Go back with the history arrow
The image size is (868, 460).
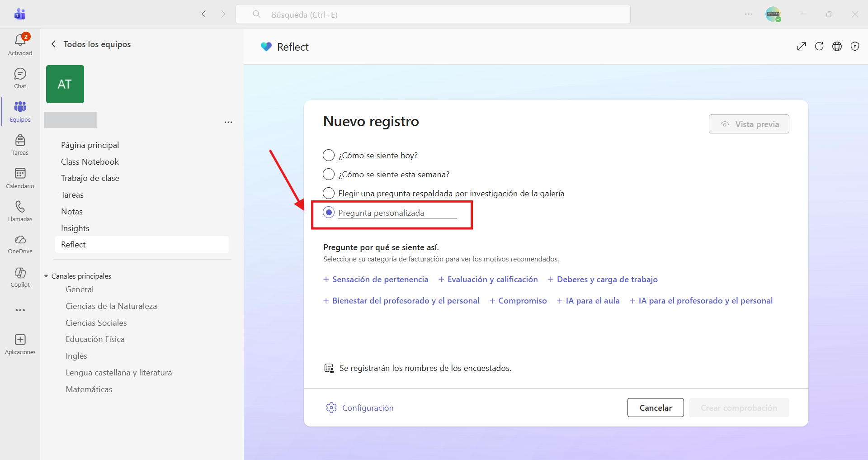tap(204, 14)
